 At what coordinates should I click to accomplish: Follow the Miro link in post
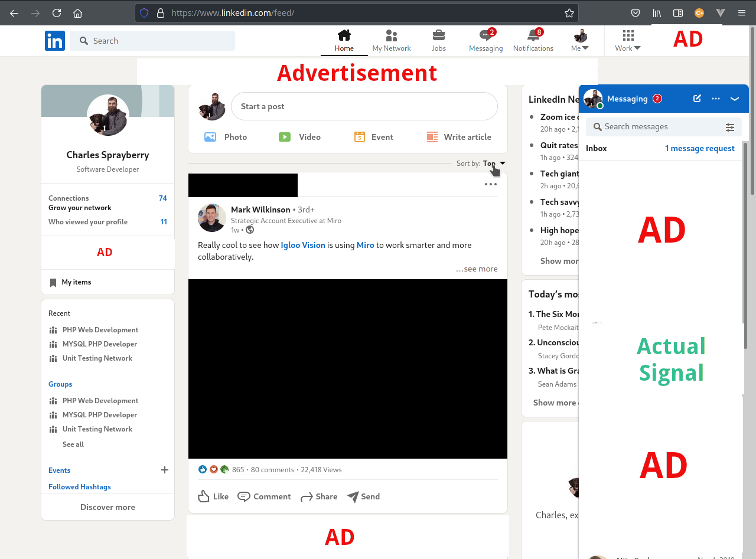[x=366, y=245]
